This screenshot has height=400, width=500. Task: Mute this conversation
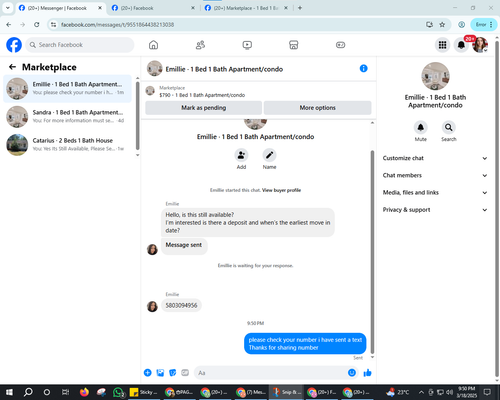tap(421, 127)
